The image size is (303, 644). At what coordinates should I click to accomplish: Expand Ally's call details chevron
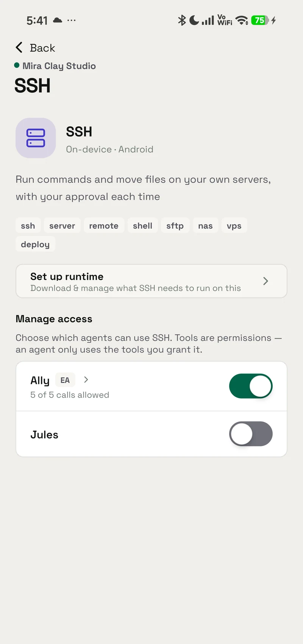86,380
